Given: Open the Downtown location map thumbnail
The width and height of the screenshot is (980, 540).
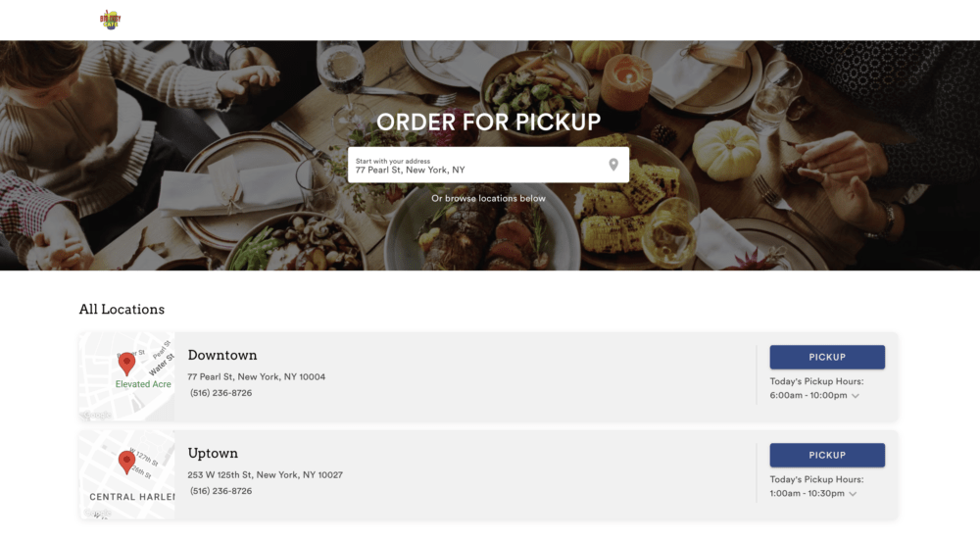Looking at the screenshot, I should (x=126, y=376).
